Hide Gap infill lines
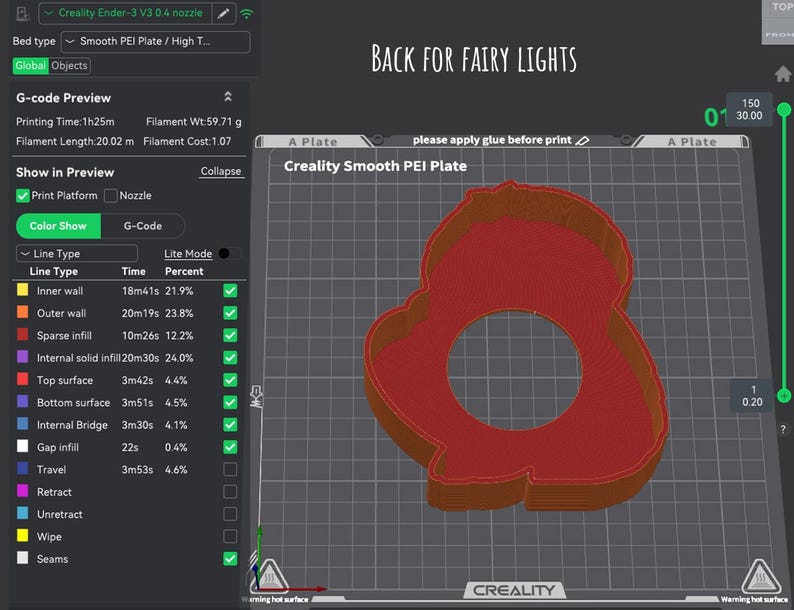 click(x=230, y=447)
